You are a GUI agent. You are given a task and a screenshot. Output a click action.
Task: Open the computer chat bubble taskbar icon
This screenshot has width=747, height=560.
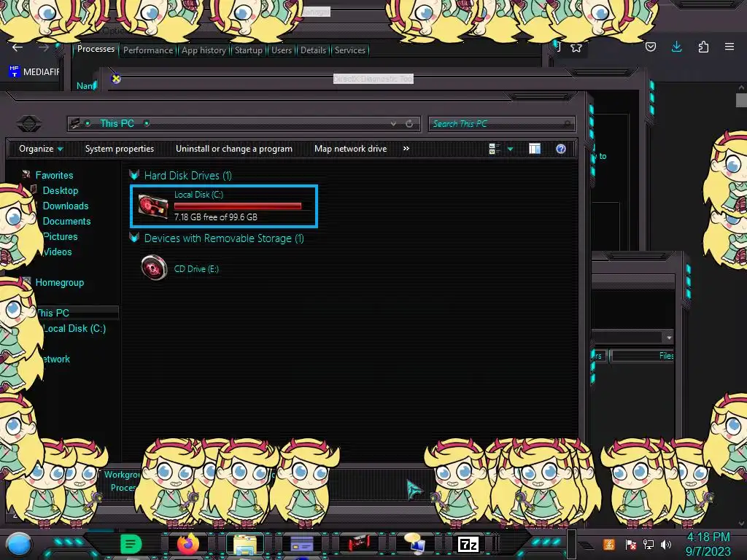(x=414, y=544)
